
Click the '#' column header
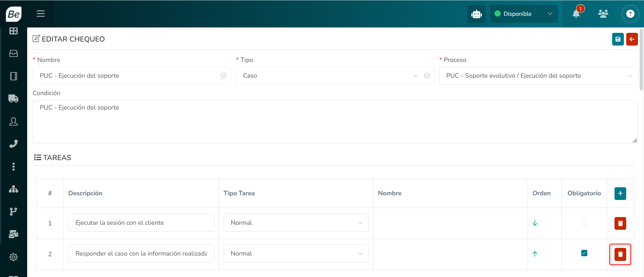[x=50, y=193]
